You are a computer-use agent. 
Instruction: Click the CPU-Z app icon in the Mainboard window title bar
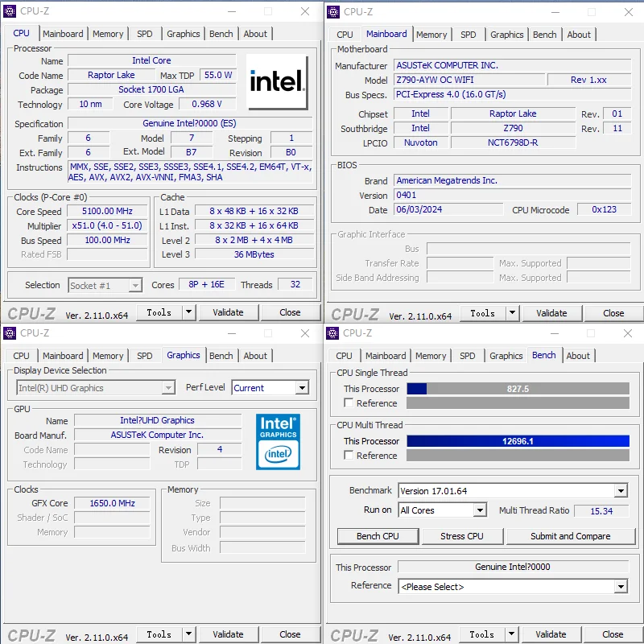pos(333,12)
